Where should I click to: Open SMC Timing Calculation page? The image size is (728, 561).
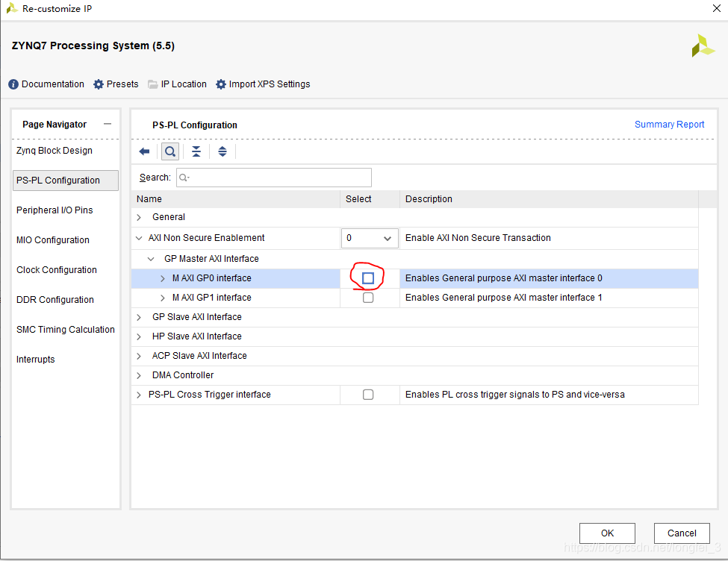pyautogui.click(x=66, y=330)
